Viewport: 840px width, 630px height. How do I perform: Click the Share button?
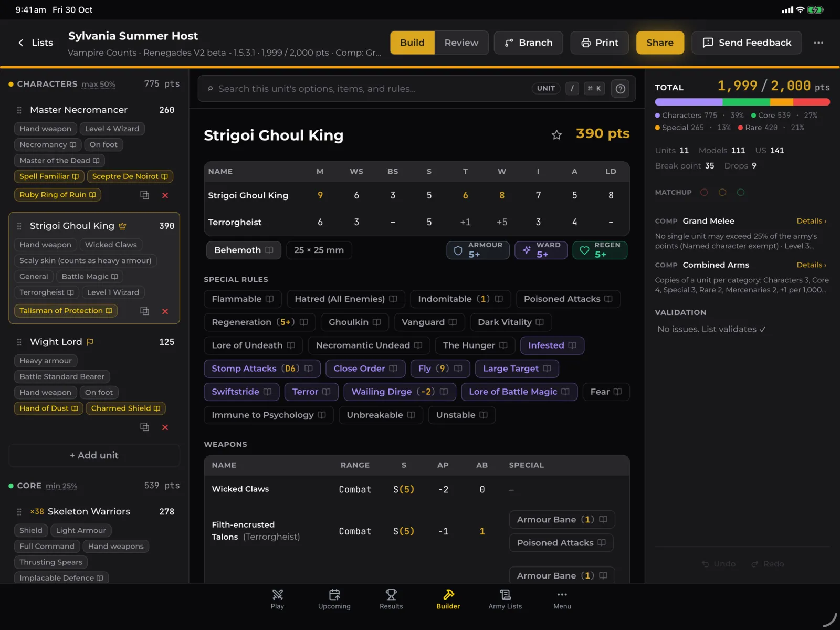coord(660,43)
